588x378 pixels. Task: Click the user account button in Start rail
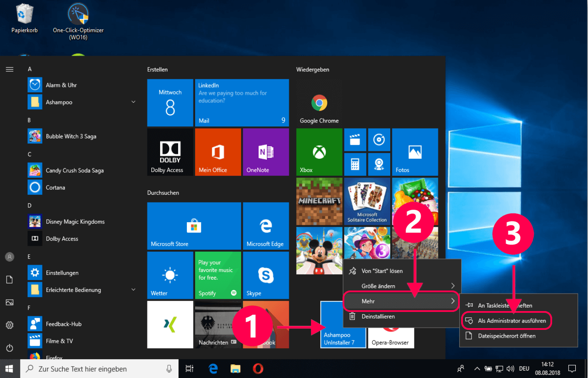pyautogui.click(x=10, y=257)
